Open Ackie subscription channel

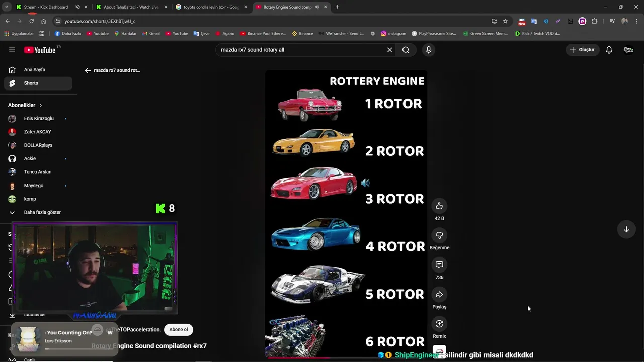pos(38,159)
